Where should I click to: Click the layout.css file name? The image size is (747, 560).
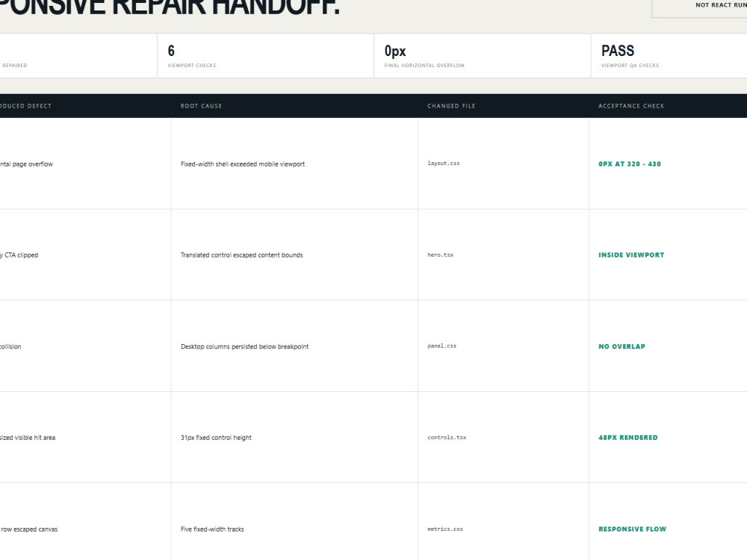click(444, 164)
